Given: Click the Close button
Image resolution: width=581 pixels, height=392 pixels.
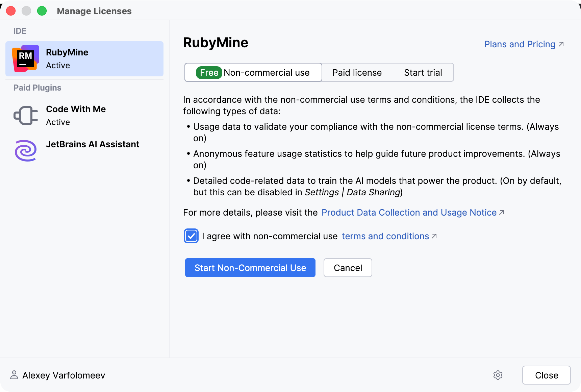Looking at the screenshot, I should (x=547, y=375).
